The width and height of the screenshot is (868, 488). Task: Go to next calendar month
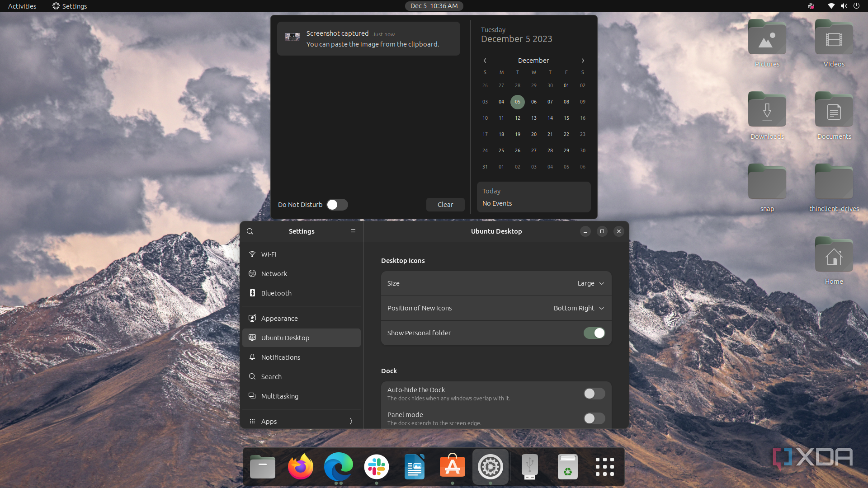tap(583, 61)
